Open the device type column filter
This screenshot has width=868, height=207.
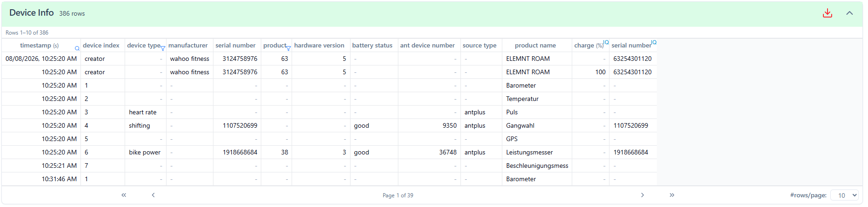pyautogui.click(x=163, y=48)
